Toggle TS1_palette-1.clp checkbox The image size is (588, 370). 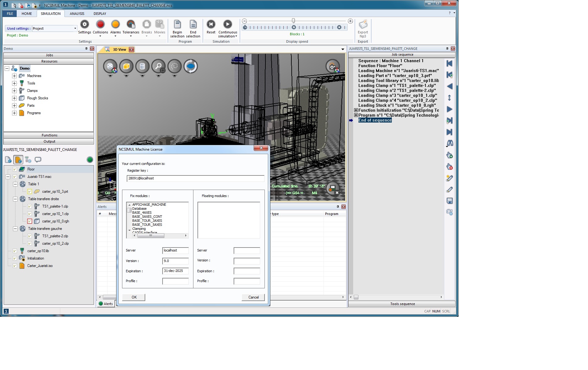point(30,206)
